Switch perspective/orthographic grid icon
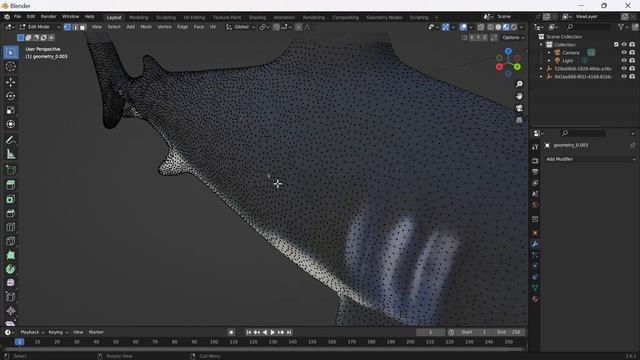640x360 pixels. tap(519, 120)
